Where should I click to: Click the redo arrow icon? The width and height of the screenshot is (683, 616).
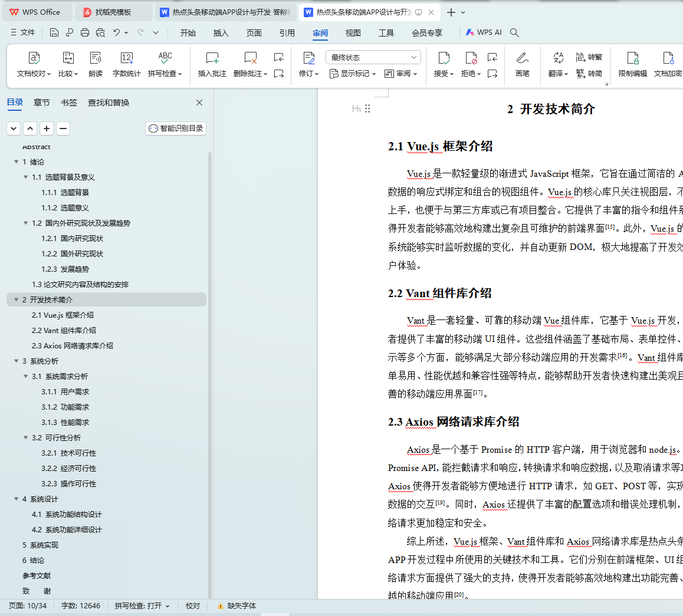140,32
